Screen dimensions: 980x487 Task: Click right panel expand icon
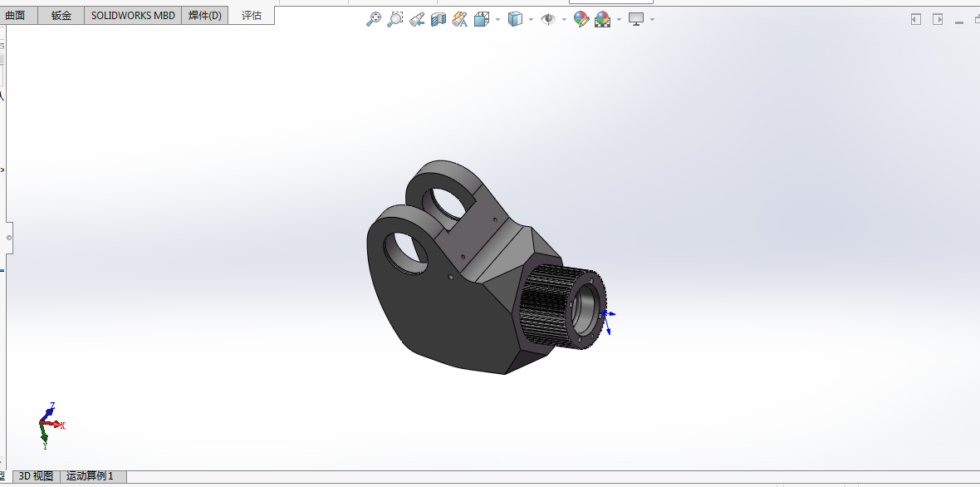[x=938, y=19]
